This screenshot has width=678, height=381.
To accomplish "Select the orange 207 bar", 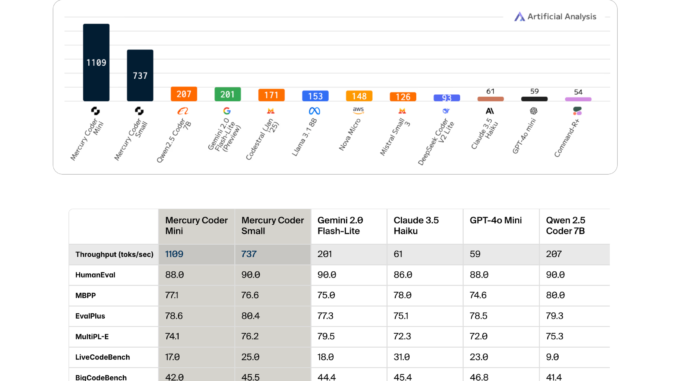I will tap(184, 94).
